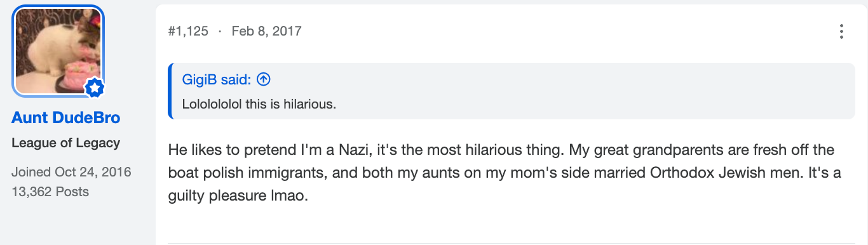Click the blue star badge on the avatar
The width and height of the screenshot is (868, 245).
click(x=94, y=89)
